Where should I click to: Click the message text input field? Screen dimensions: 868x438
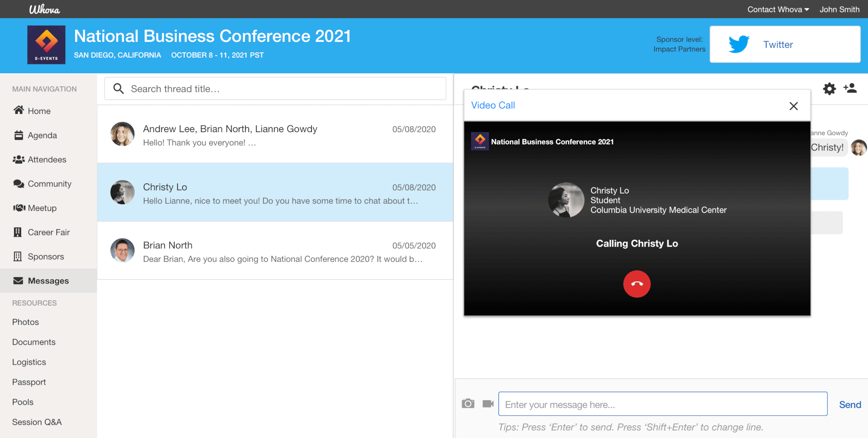(x=662, y=404)
